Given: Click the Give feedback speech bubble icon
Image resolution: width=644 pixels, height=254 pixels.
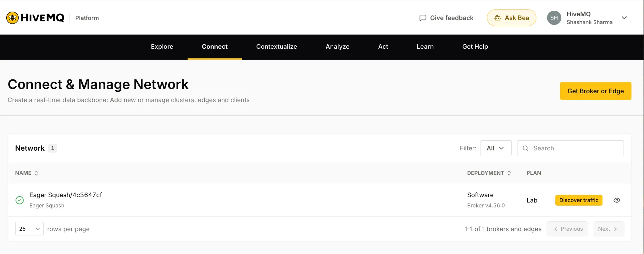Looking at the screenshot, I should 423,18.
